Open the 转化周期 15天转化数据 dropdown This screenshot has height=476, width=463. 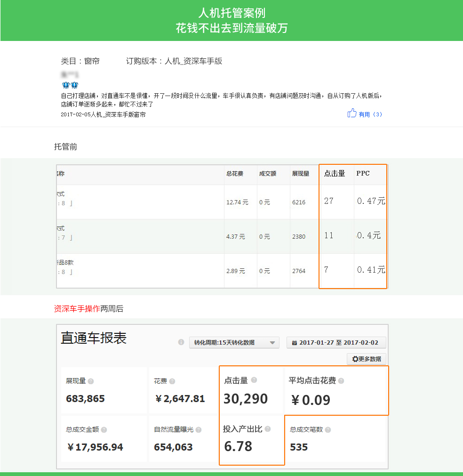point(234,343)
